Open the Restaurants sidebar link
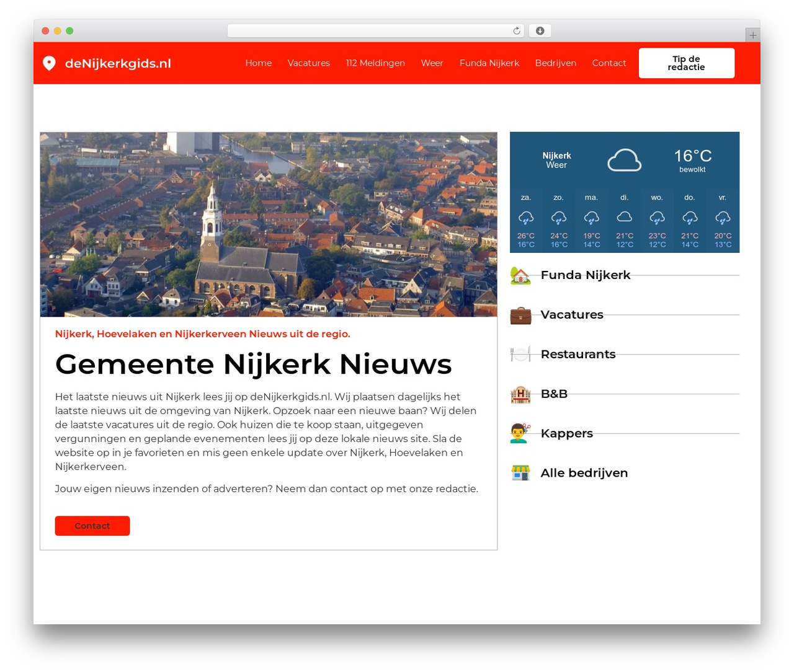The image size is (794, 672). pyautogui.click(x=578, y=354)
